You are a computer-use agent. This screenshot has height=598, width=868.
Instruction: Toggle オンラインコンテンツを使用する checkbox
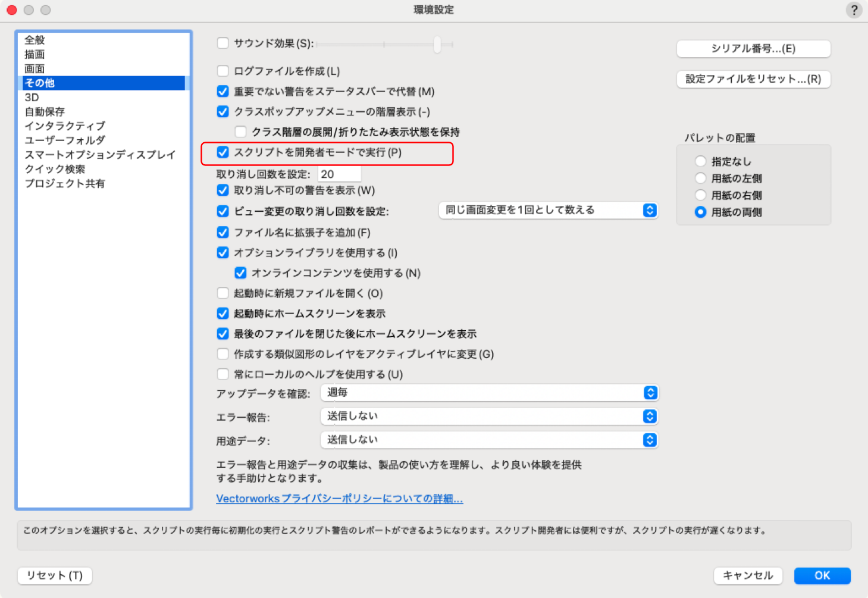pyautogui.click(x=240, y=273)
